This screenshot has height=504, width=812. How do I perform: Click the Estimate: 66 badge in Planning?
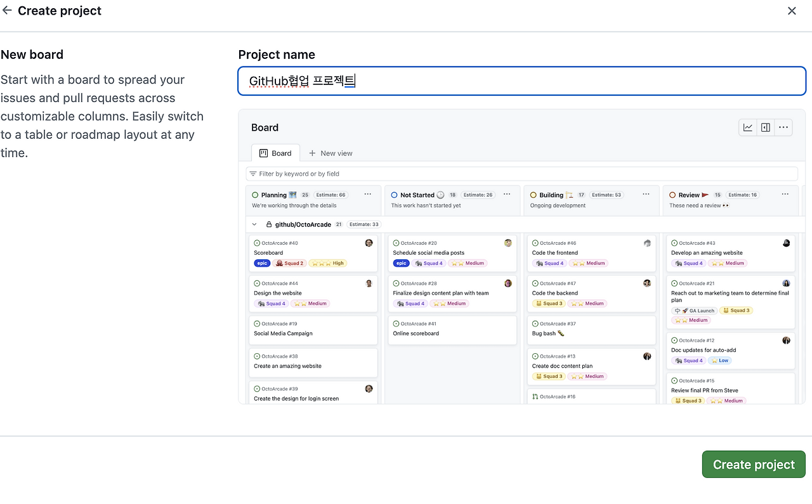331,195
